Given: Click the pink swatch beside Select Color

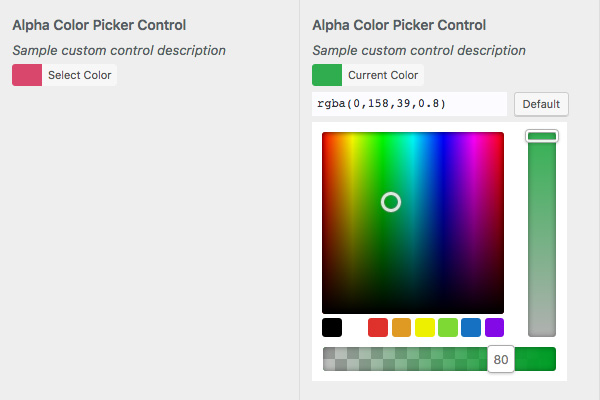Looking at the screenshot, I should click(x=27, y=75).
